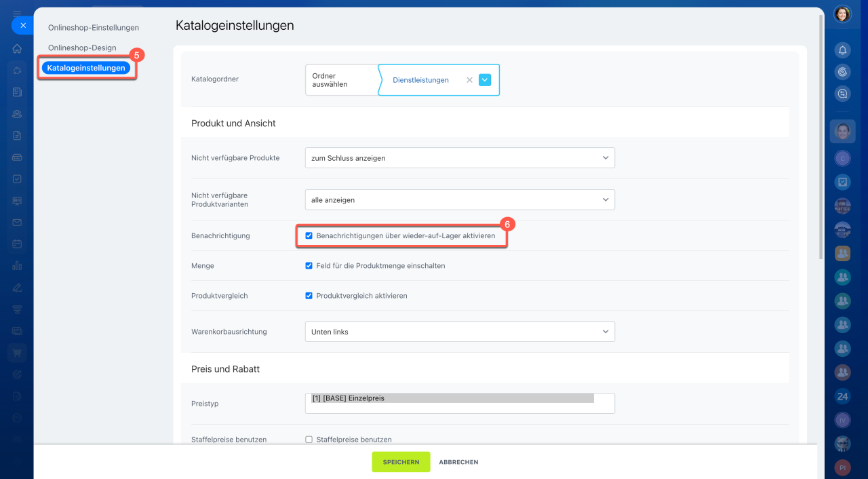This screenshot has width=868, height=479.
Task: Expand Warenkorbausrichtung dropdown
Action: [x=460, y=332]
